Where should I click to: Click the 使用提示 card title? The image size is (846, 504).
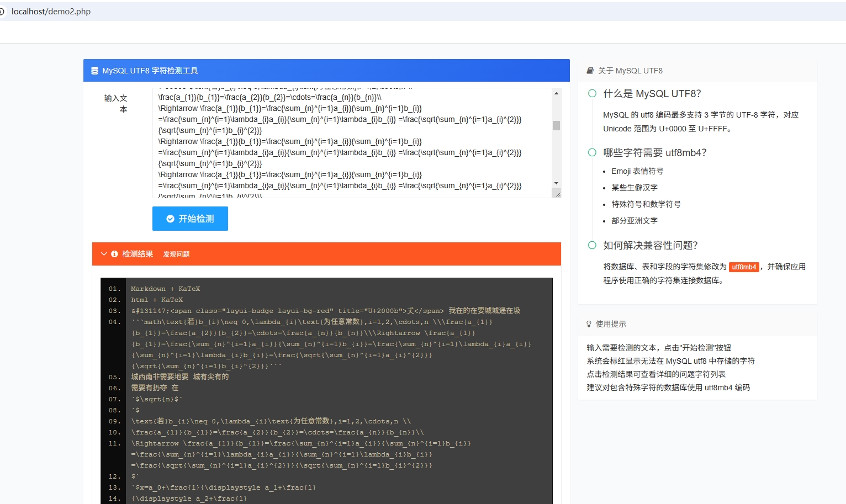pyautogui.click(x=611, y=324)
